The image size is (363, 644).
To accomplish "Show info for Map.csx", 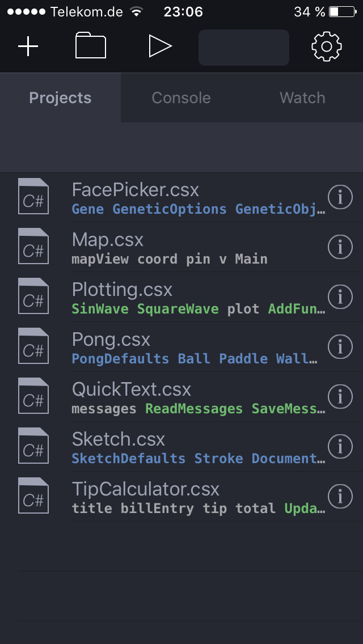I will (x=340, y=247).
